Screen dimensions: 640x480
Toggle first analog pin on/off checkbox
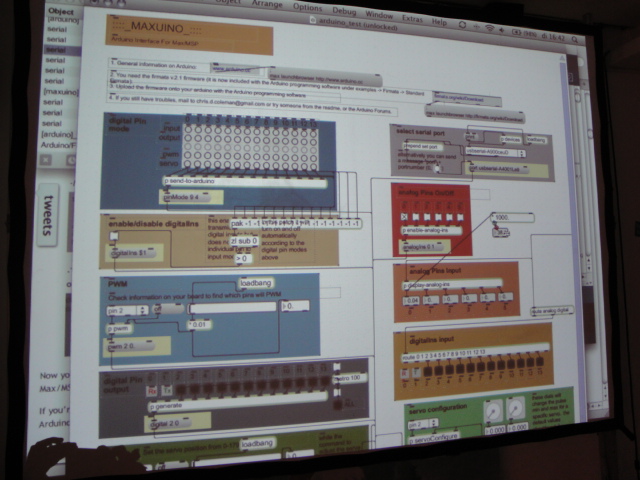[402, 215]
